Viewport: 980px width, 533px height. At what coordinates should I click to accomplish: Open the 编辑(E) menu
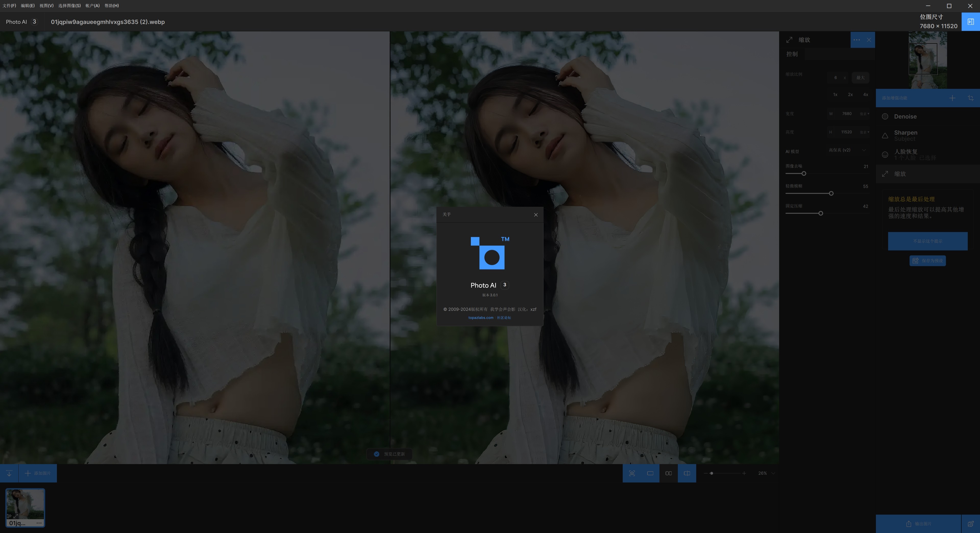click(28, 6)
